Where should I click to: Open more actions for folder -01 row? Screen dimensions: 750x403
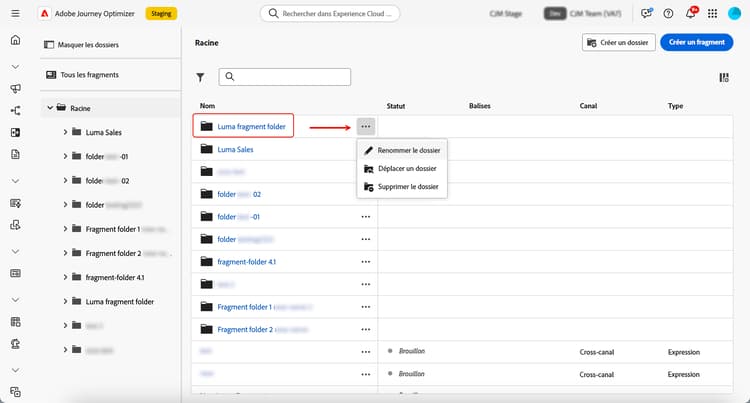[366, 217]
